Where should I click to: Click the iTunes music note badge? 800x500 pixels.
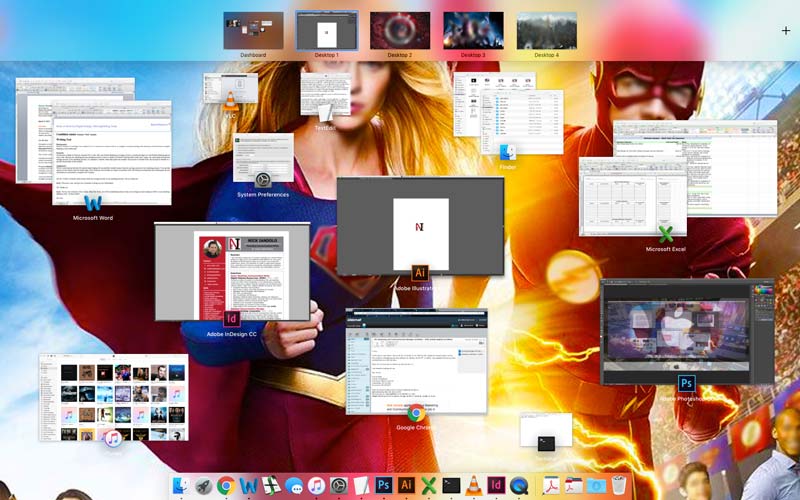pyautogui.click(x=113, y=439)
